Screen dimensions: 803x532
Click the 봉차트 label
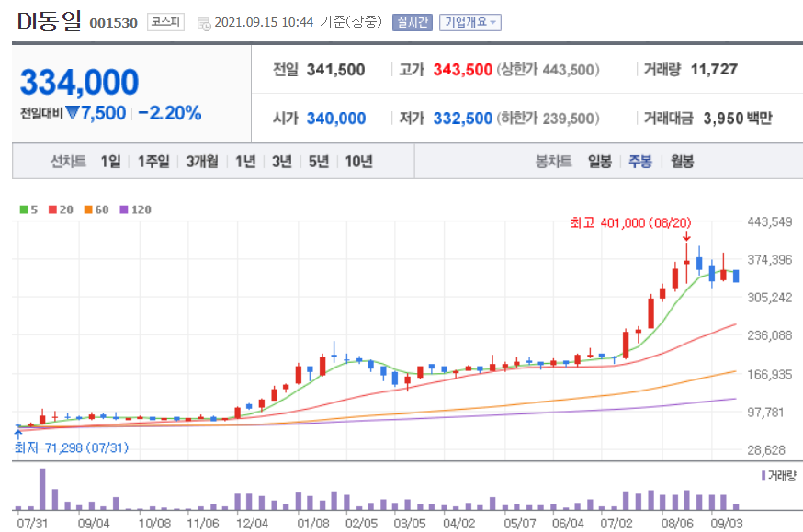pyautogui.click(x=554, y=162)
